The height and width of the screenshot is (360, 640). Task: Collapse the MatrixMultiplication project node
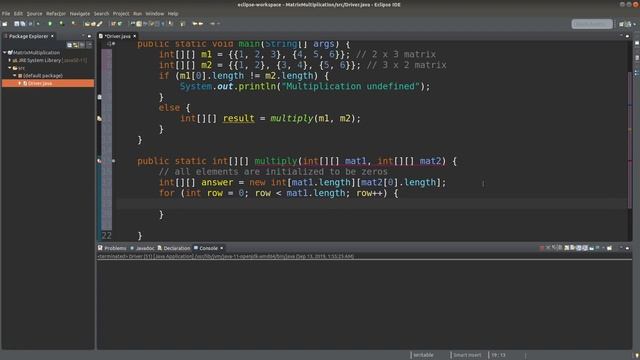(x=4, y=53)
